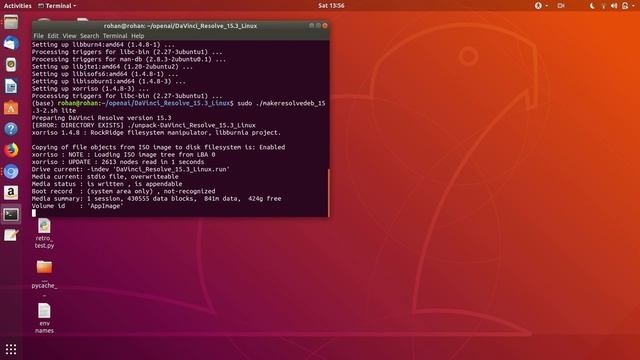Click the screen recording camera indicator
Screen dimensions: 640x360
(561, 6)
